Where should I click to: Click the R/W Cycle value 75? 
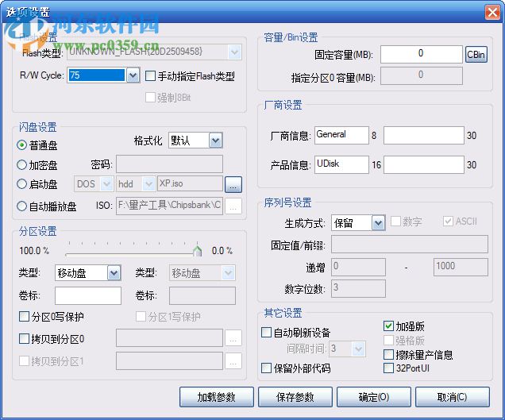(97, 75)
